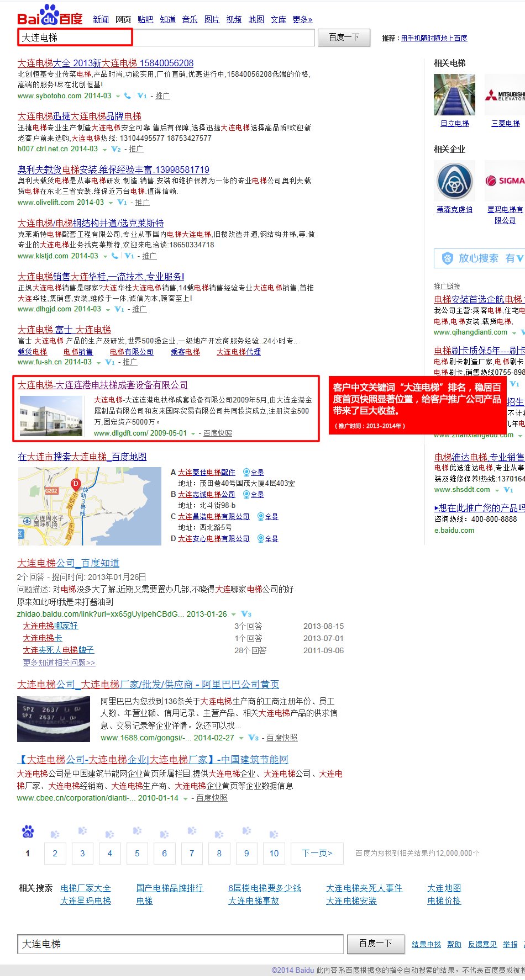Switch to the 图片 tab
The width and height of the screenshot is (525, 980).
[x=212, y=19]
